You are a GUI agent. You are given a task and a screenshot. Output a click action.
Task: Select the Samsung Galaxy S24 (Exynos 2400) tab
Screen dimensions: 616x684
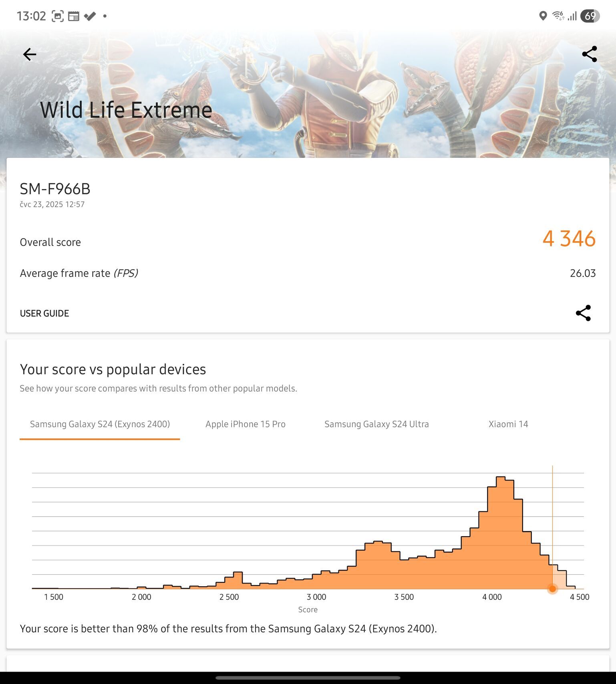pyautogui.click(x=100, y=424)
